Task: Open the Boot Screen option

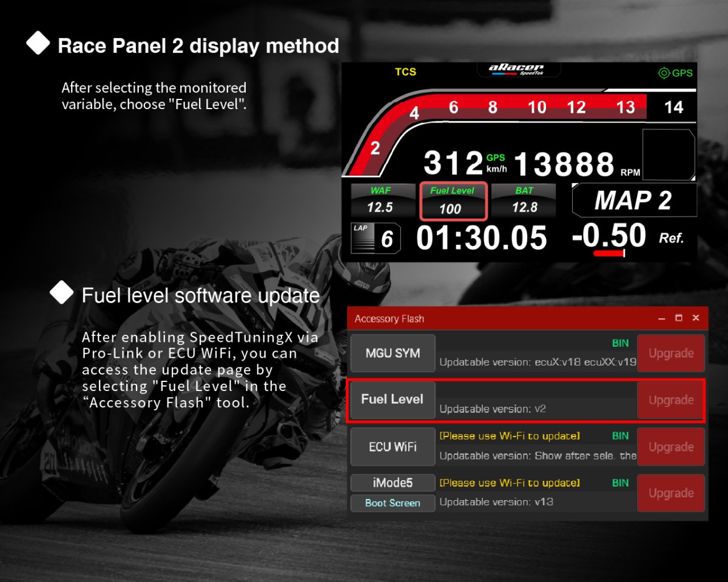Action: 393,503
